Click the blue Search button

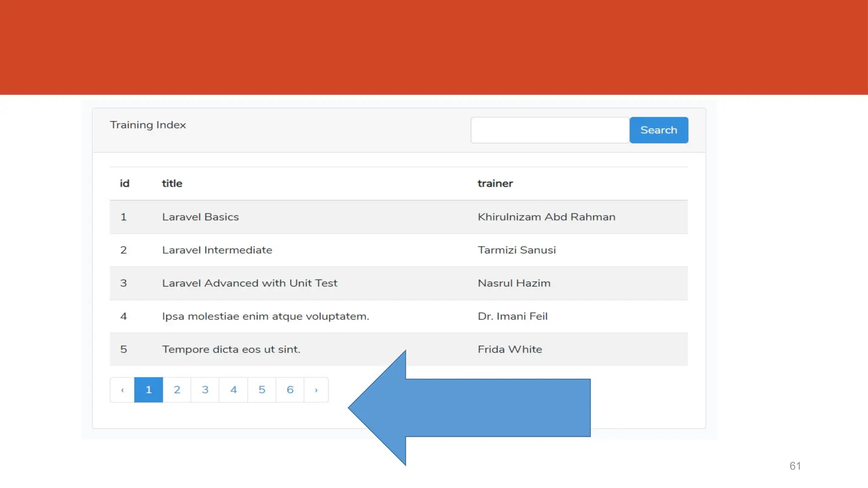[x=658, y=130]
